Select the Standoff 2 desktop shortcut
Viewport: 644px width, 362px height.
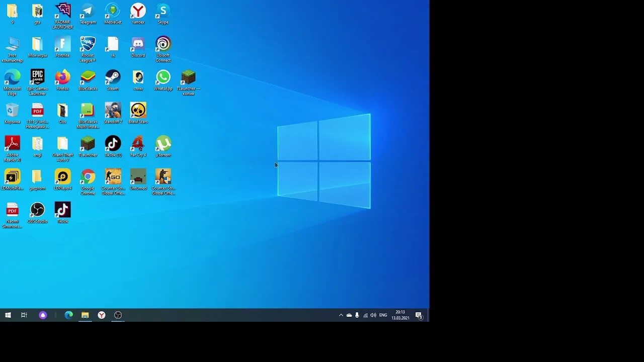click(x=113, y=113)
